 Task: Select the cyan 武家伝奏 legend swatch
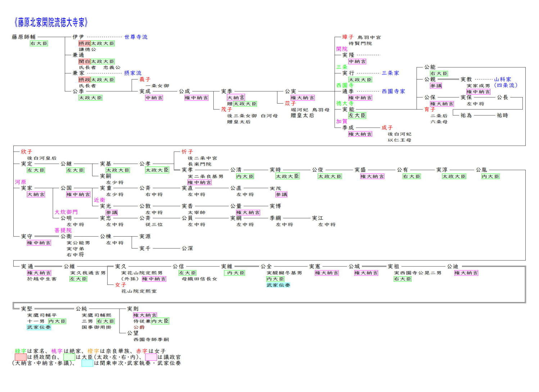[87, 363]
